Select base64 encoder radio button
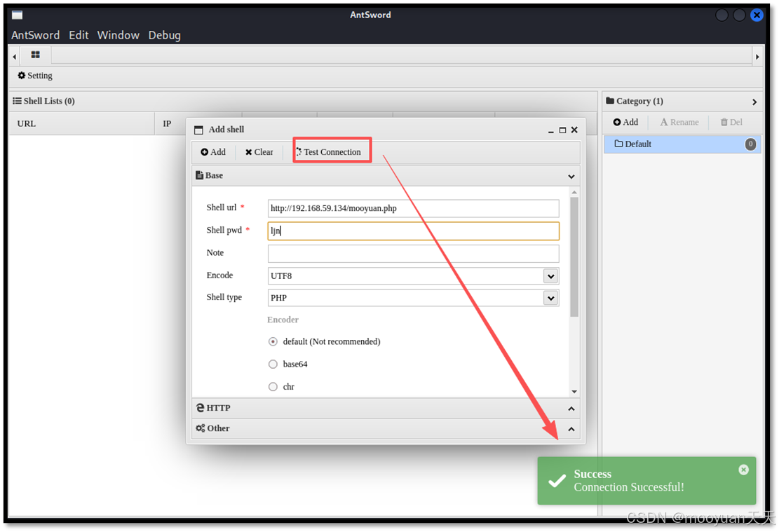The image size is (779, 532). pos(273,364)
